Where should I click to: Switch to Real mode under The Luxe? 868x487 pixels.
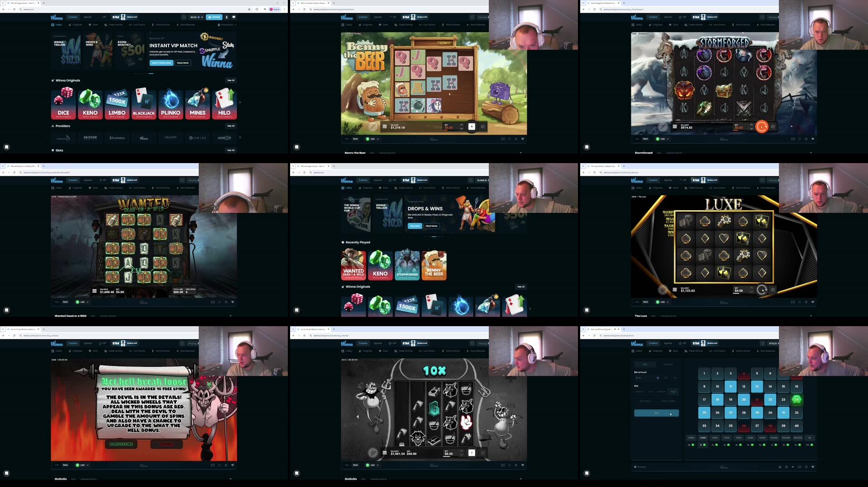point(645,302)
